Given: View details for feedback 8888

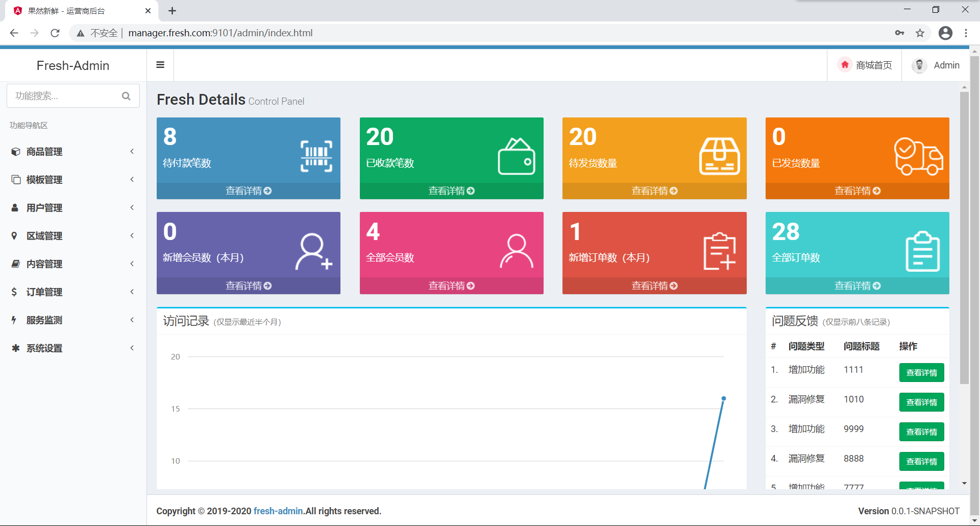Looking at the screenshot, I should (921, 462).
